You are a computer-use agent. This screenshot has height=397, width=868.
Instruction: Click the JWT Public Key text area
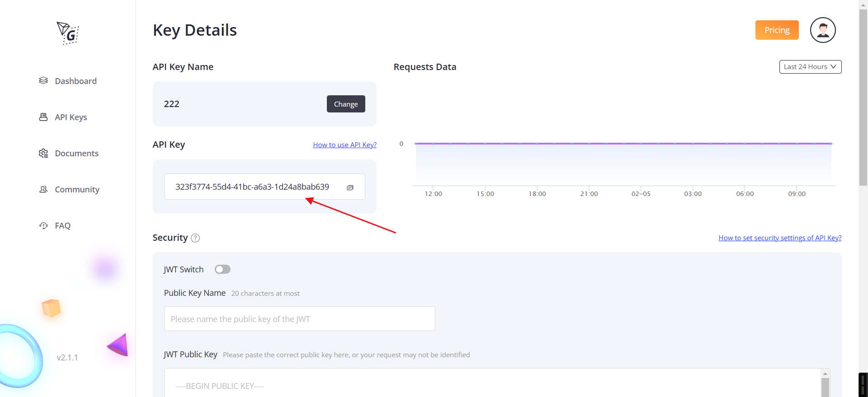(x=492, y=384)
